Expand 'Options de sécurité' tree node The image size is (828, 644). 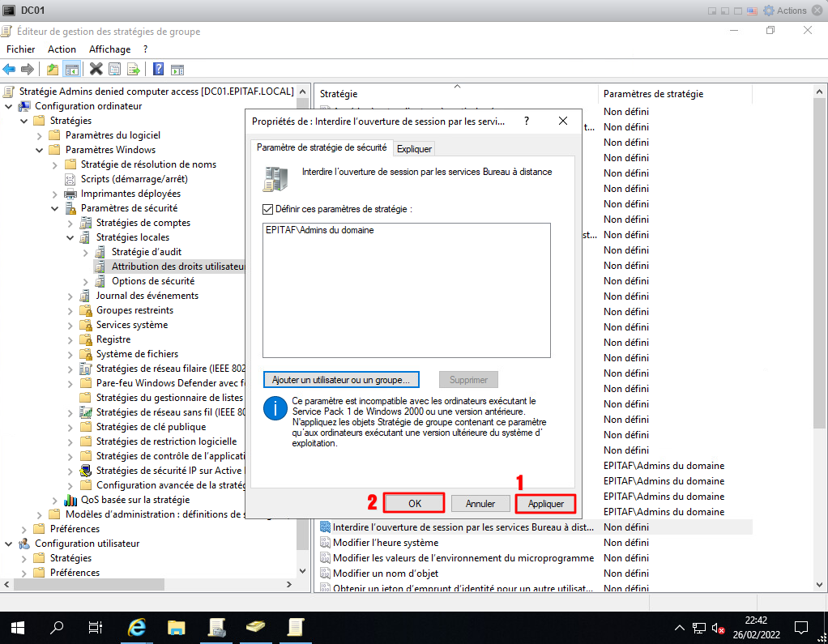85,281
